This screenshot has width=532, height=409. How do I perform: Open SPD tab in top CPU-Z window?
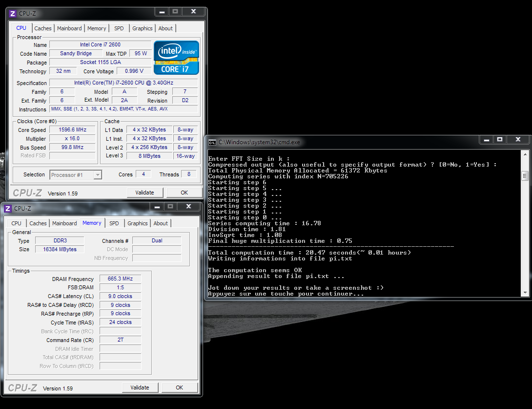[x=119, y=28]
